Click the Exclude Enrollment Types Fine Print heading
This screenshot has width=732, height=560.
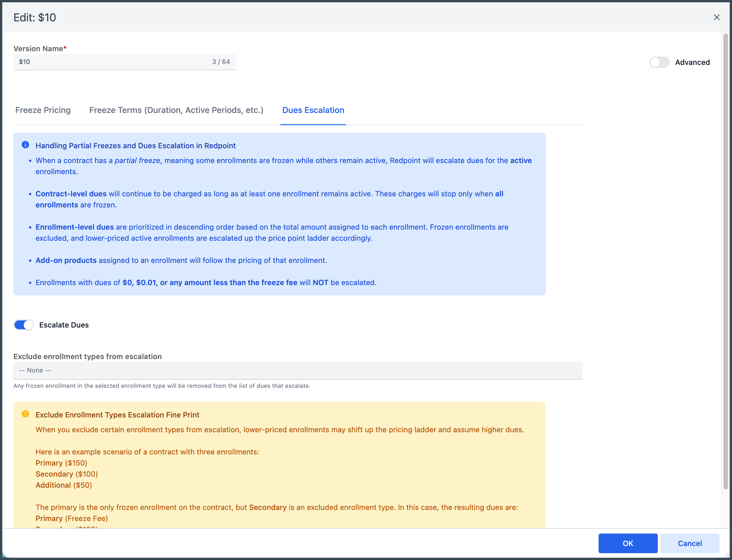pos(117,415)
